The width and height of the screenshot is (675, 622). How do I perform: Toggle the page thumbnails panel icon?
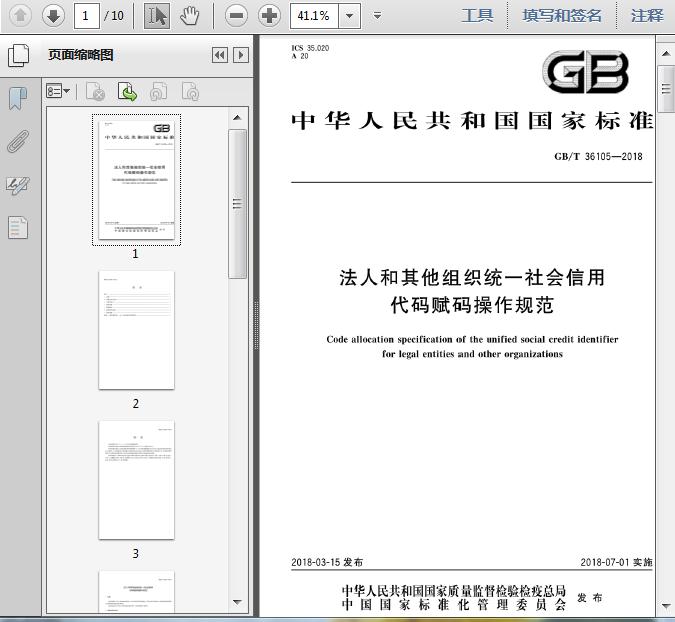(x=18, y=55)
